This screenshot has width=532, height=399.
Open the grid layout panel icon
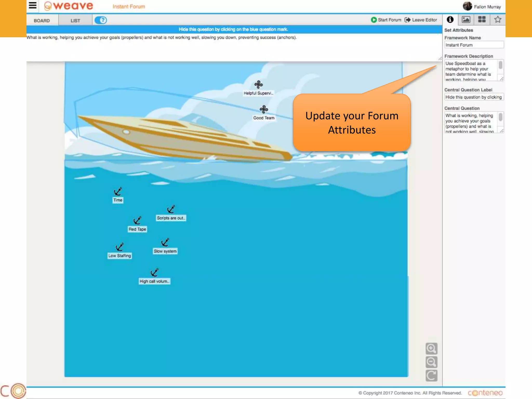point(482,19)
